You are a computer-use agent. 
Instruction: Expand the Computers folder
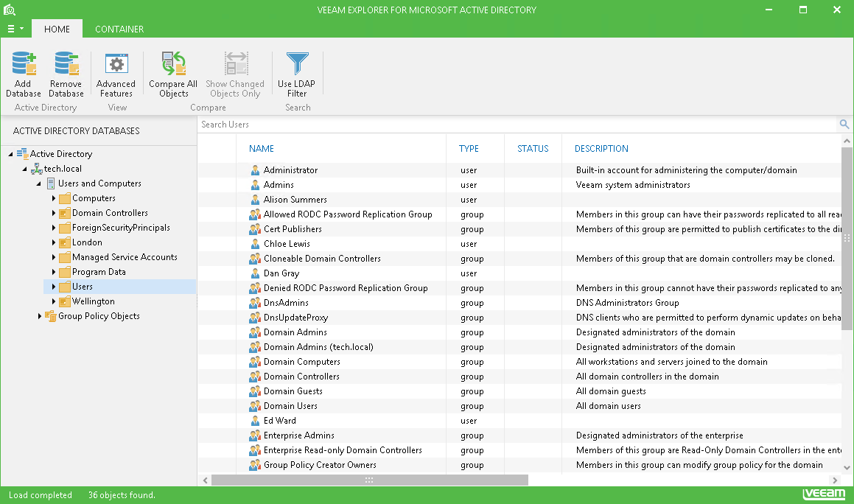click(x=53, y=198)
